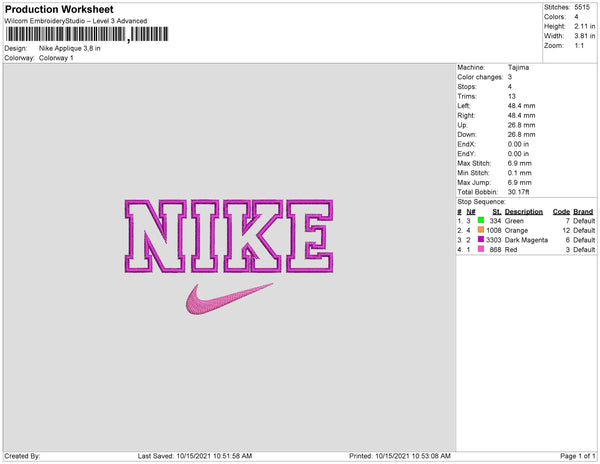Click the 'Production Worksheet' title

pos(59,9)
